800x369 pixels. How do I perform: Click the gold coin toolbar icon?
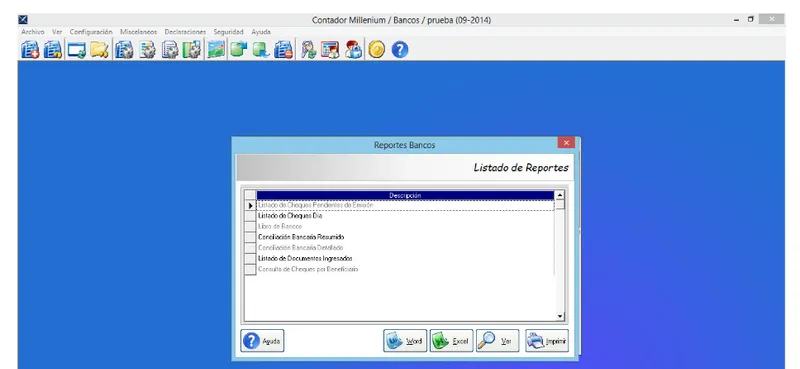[377, 50]
